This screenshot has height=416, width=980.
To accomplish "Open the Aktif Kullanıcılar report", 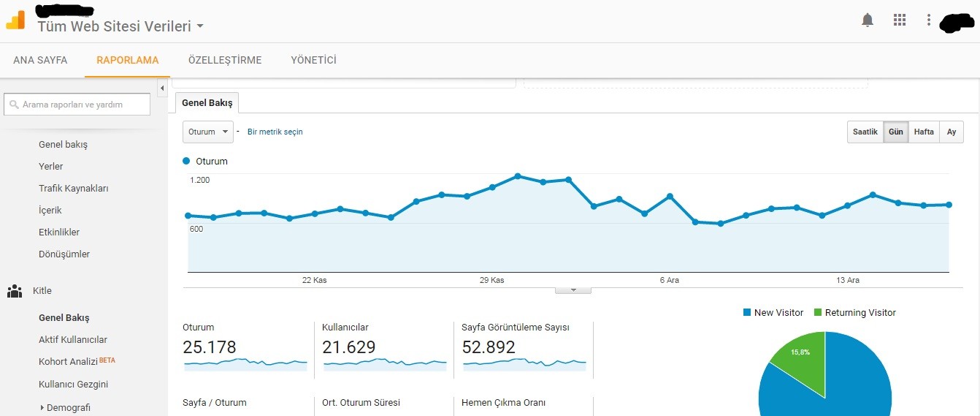I will pyautogui.click(x=73, y=340).
